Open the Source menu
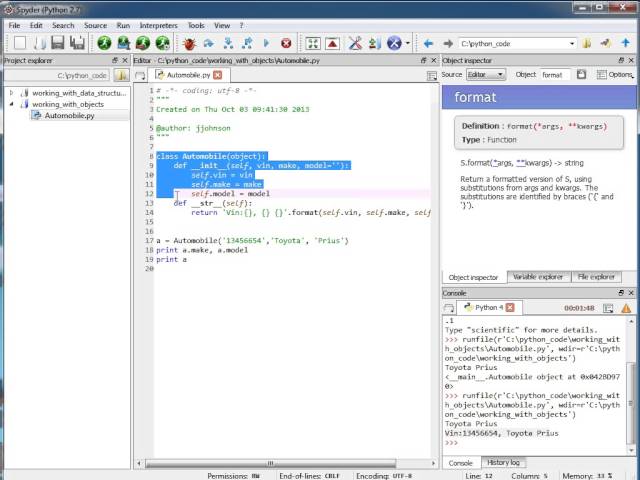640x480 pixels. coord(96,25)
